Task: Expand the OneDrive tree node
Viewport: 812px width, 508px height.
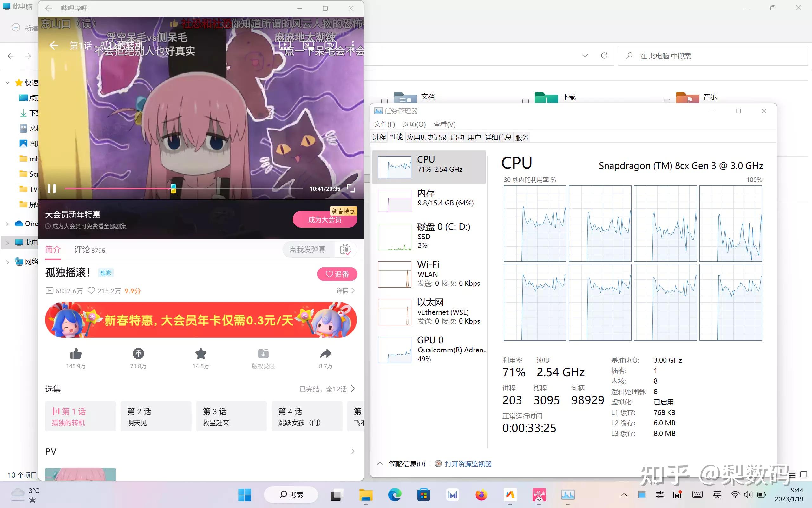Action: (7, 224)
